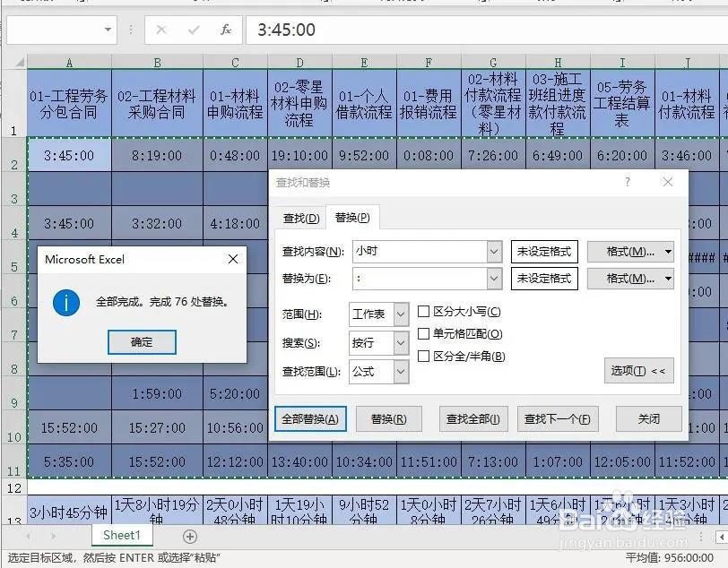Switch to the 查找(D) tab

coord(301,218)
